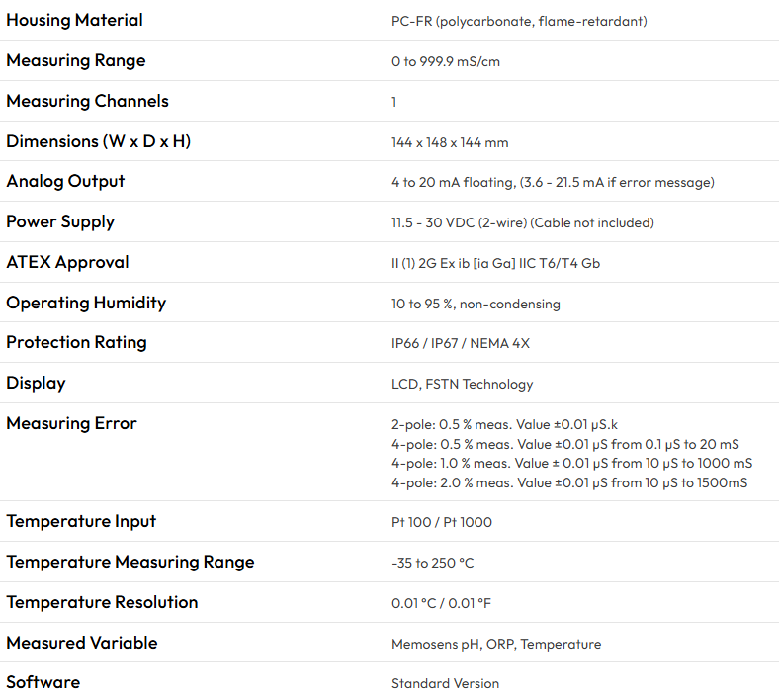779x700 pixels.
Task: Click 'PC-FR (polycarbonate, flame-retardant)' value
Action: click(519, 22)
